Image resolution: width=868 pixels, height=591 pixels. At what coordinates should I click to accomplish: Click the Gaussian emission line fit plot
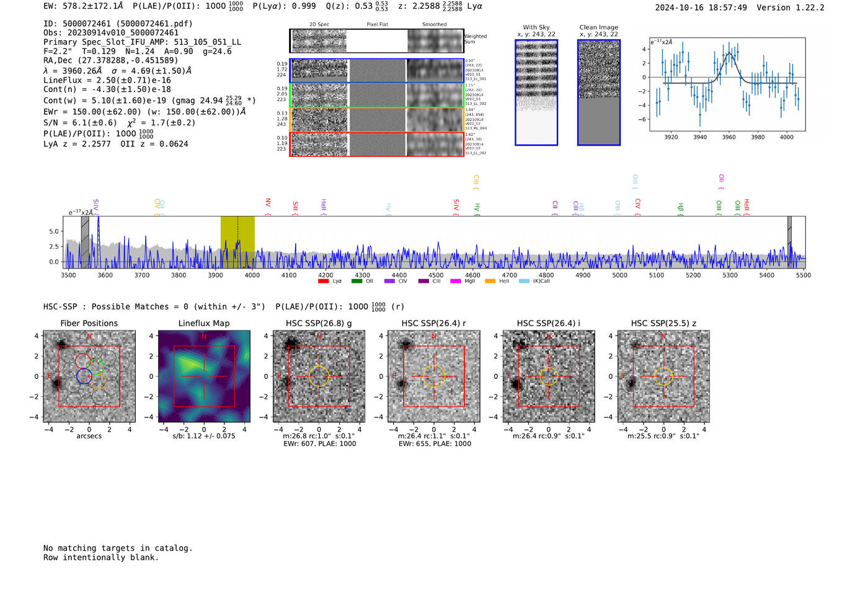tap(727, 84)
